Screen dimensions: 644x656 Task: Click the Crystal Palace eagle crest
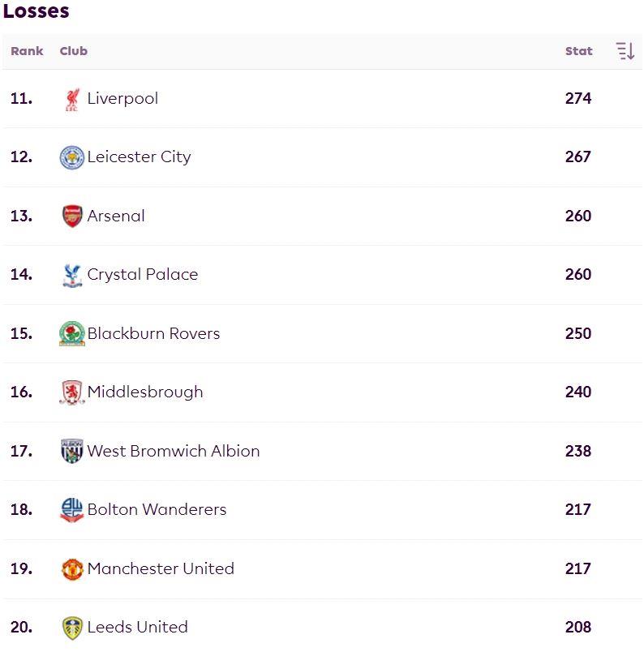tap(72, 275)
